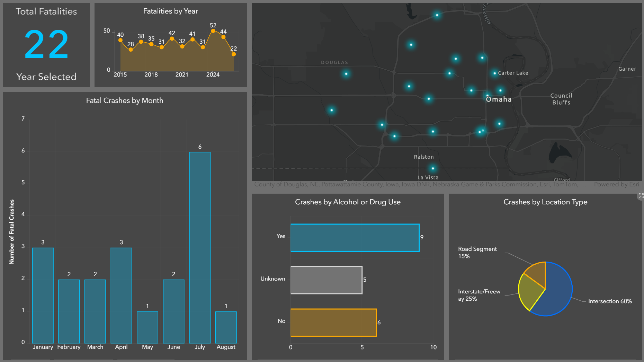Select the crash marker near La Vista
Image resolution: width=644 pixels, height=362 pixels.
tap(433, 168)
